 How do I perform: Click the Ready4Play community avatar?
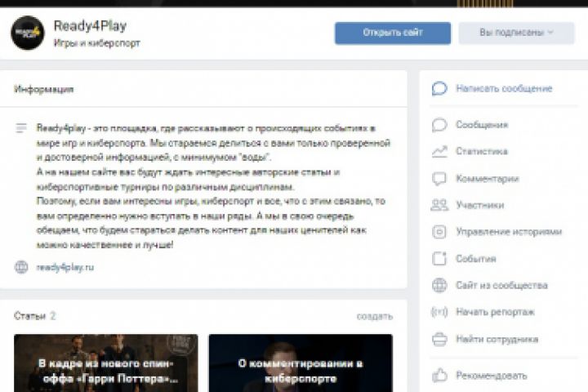[28, 33]
